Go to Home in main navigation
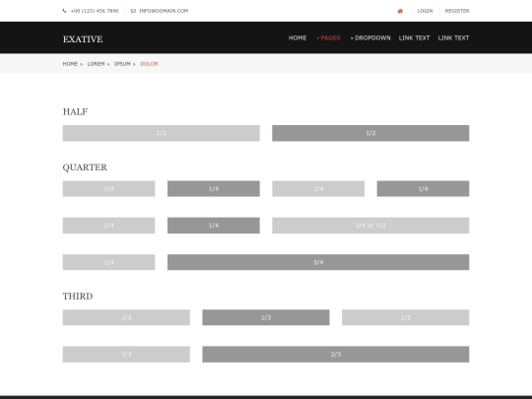 pyautogui.click(x=298, y=38)
